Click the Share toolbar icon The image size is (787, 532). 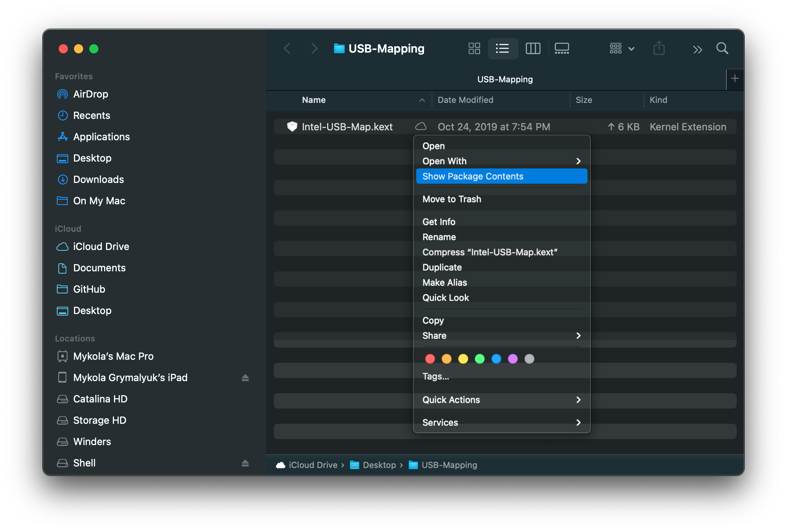point(659,48)
